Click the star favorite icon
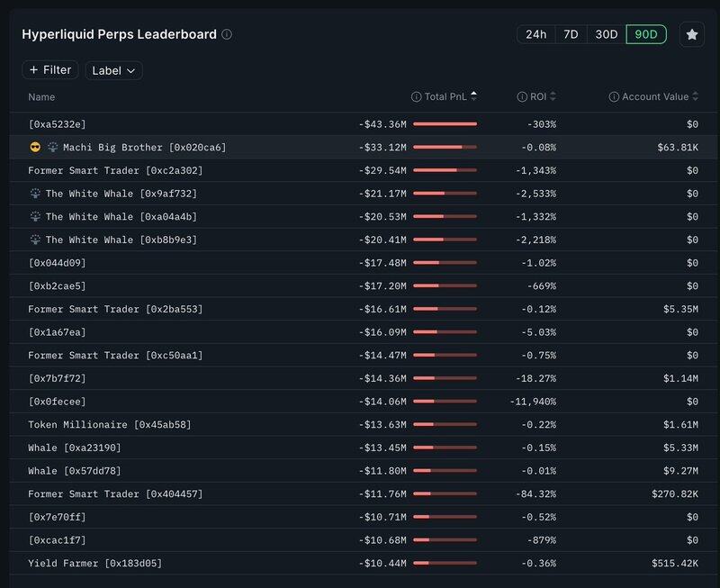The width and height of the screenshot is (720, 588). (x=691, y=34)
